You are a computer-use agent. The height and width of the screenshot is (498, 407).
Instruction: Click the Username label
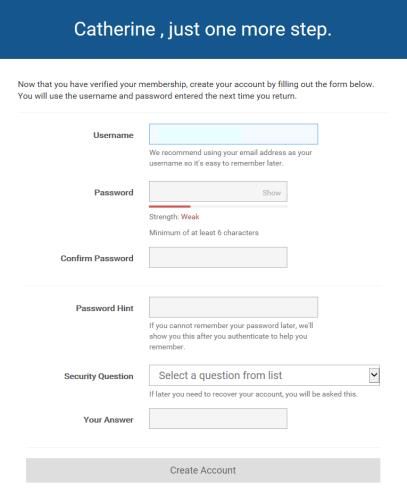[113, 135]
